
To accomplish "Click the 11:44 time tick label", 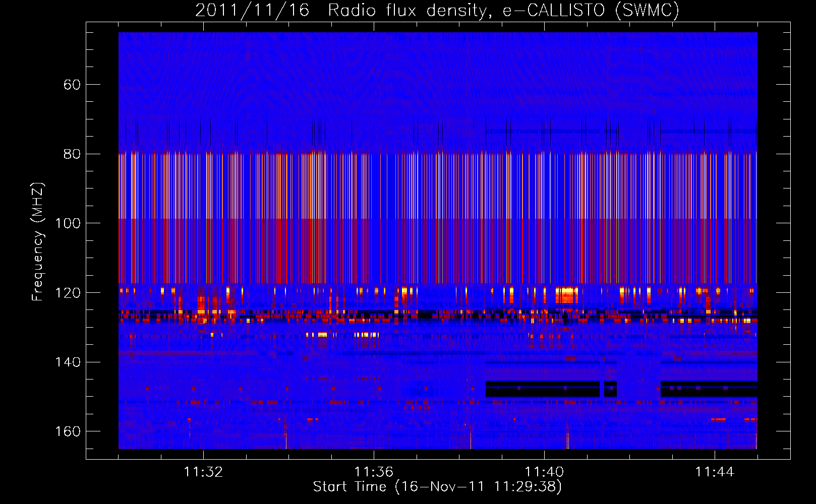I will pyautogui.click(x=715, y=472).
